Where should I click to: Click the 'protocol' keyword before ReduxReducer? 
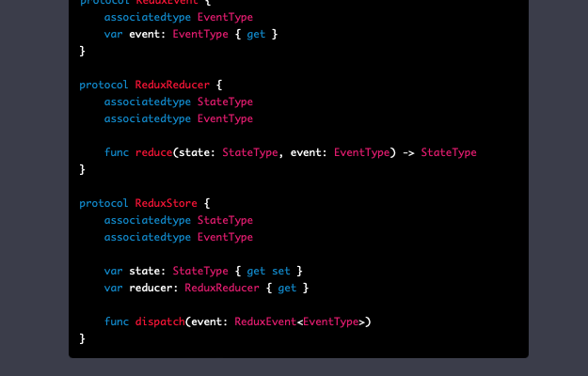tap(103, 85)
